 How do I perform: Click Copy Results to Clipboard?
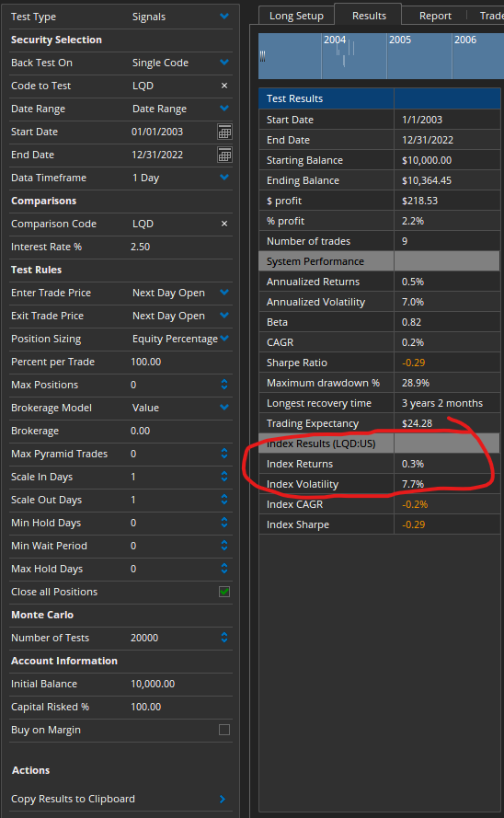tap(73, 800)
